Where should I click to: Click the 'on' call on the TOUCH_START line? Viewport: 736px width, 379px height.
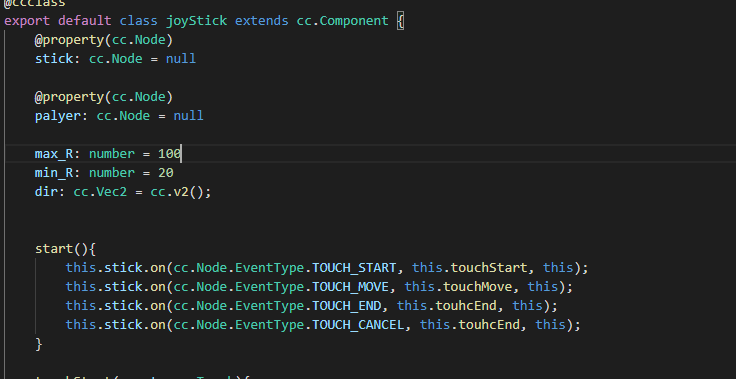[158, 268]
